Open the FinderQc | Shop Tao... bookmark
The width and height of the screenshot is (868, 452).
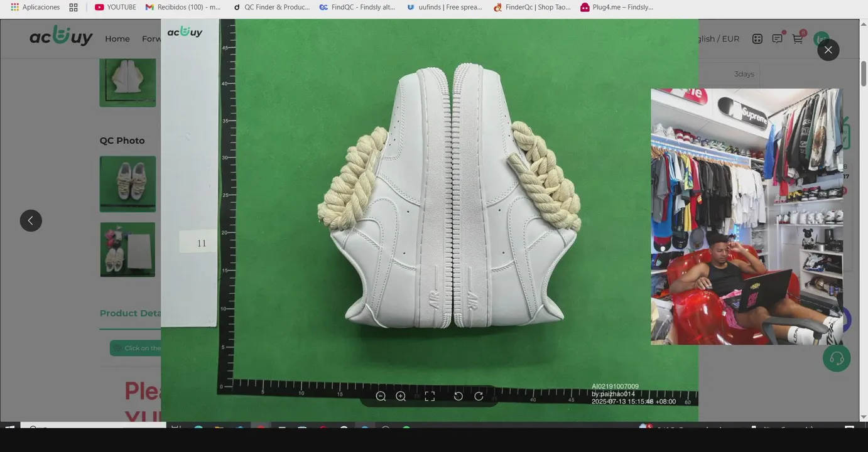(532, 7)
